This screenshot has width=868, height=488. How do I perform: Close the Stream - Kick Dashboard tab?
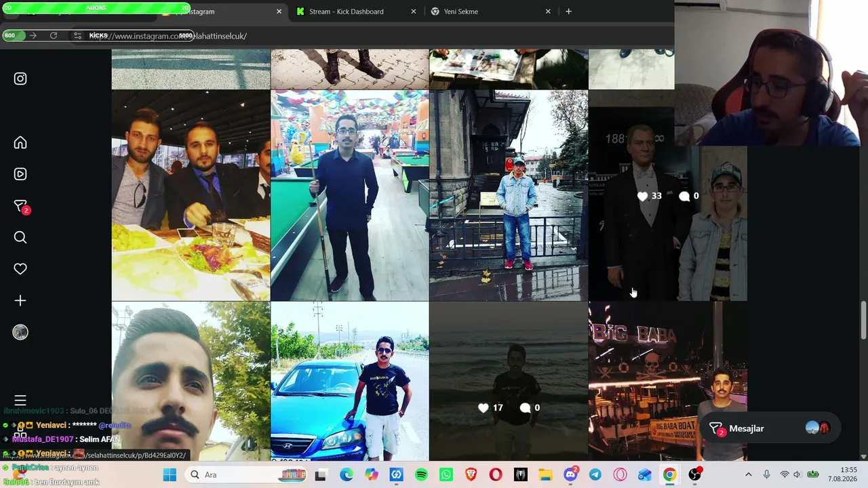coord(414,12)
